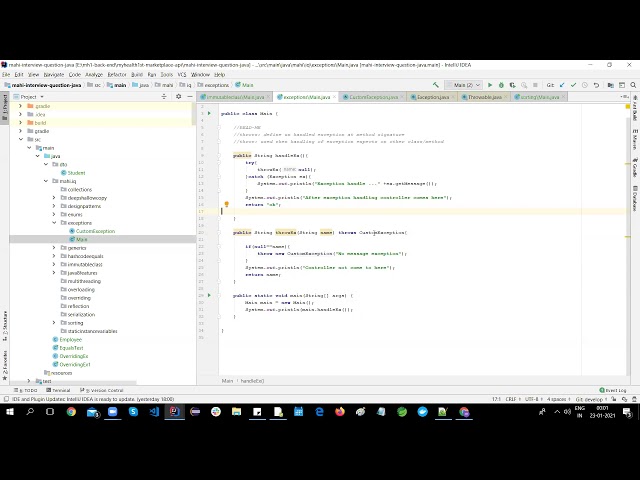The height and width of the screenshot is (480, 640).
Task: Open Git history clock icon
Action: click(x=584, y=85)
